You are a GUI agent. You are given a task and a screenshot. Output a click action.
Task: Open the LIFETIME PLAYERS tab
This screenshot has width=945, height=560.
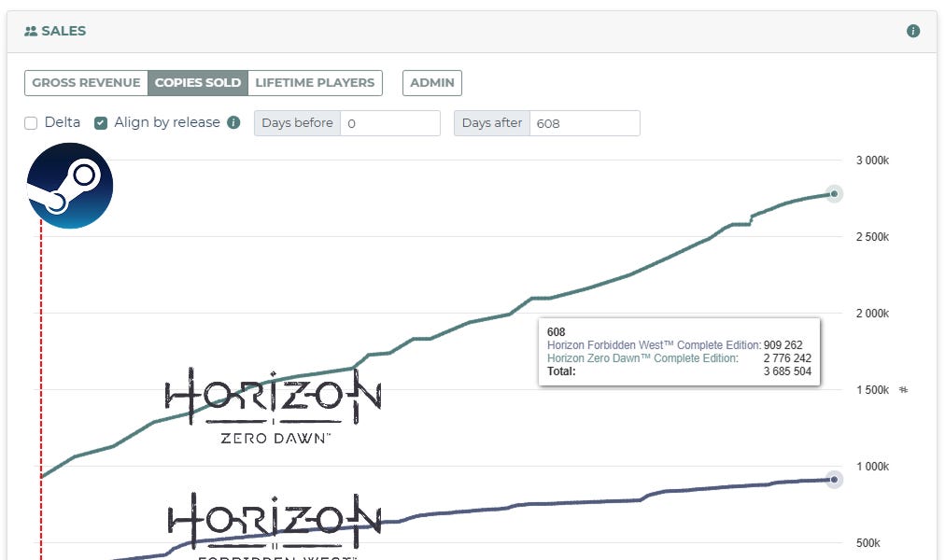point(314,82)
